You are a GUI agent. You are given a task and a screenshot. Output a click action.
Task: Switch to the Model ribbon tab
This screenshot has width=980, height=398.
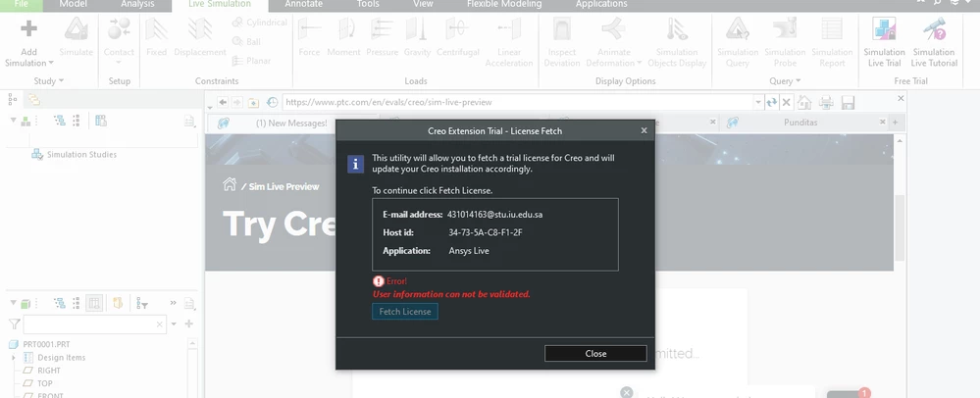tap(74, 4)
